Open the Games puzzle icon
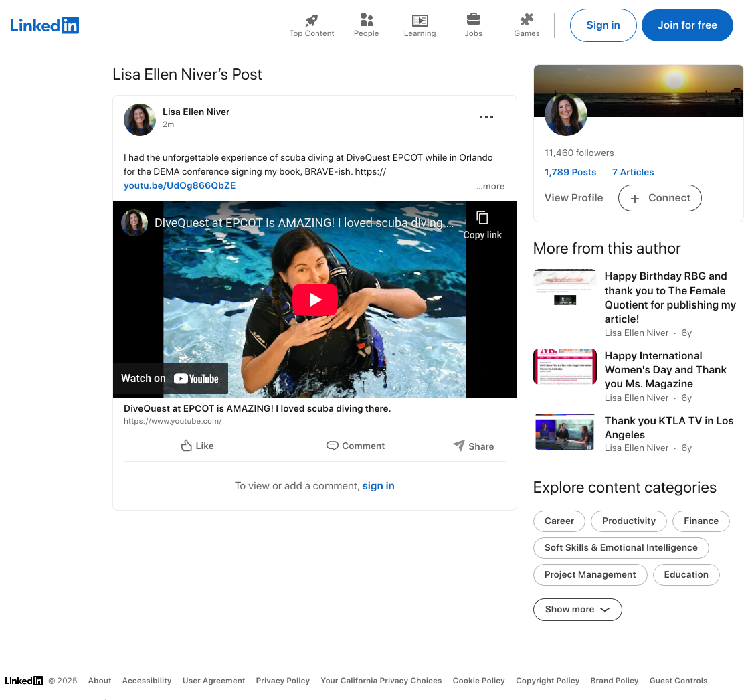The width and height of the screenshot is (744, 700). pos(527,19)
